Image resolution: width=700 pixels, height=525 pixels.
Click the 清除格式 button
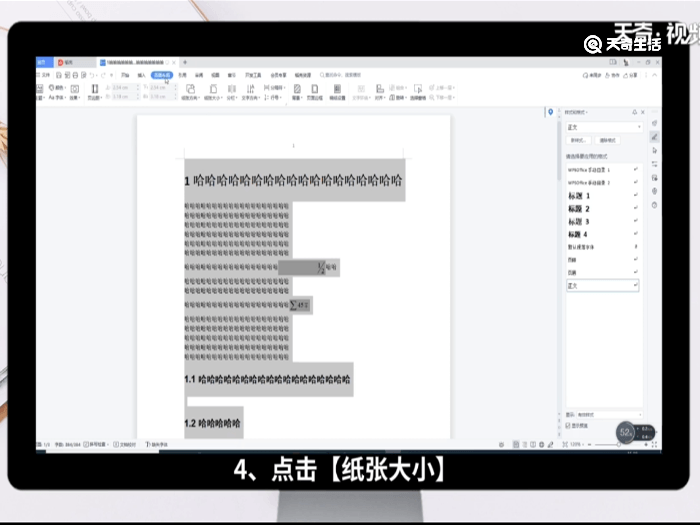point(607,140)
